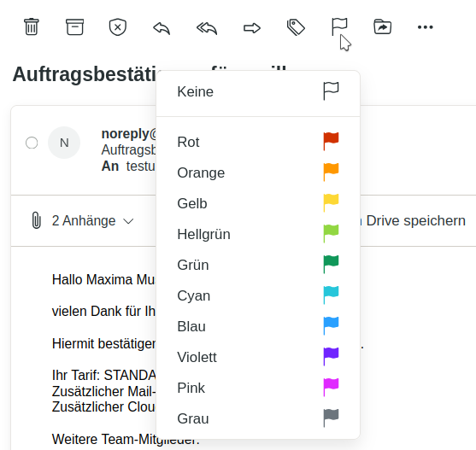This screenshot has height=450, width=476.
Task: Open the labels tag icon
Action: point(296,27)
